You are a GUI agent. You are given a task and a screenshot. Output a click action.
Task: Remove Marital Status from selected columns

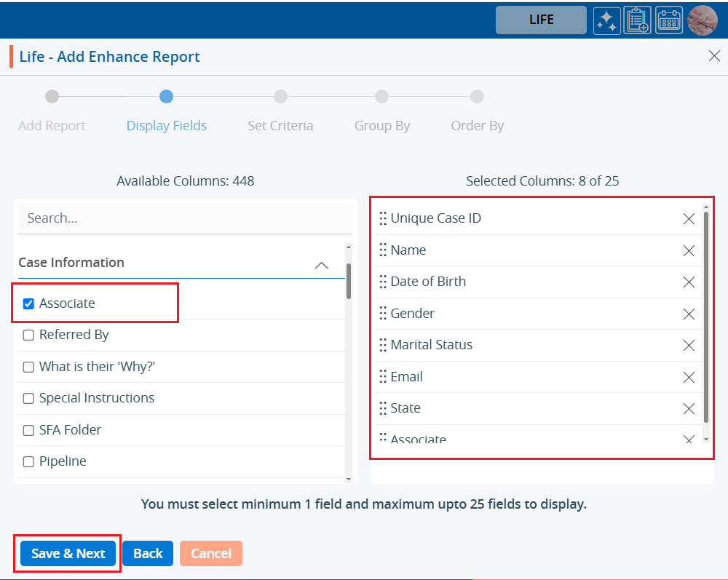tap(689, 346)
